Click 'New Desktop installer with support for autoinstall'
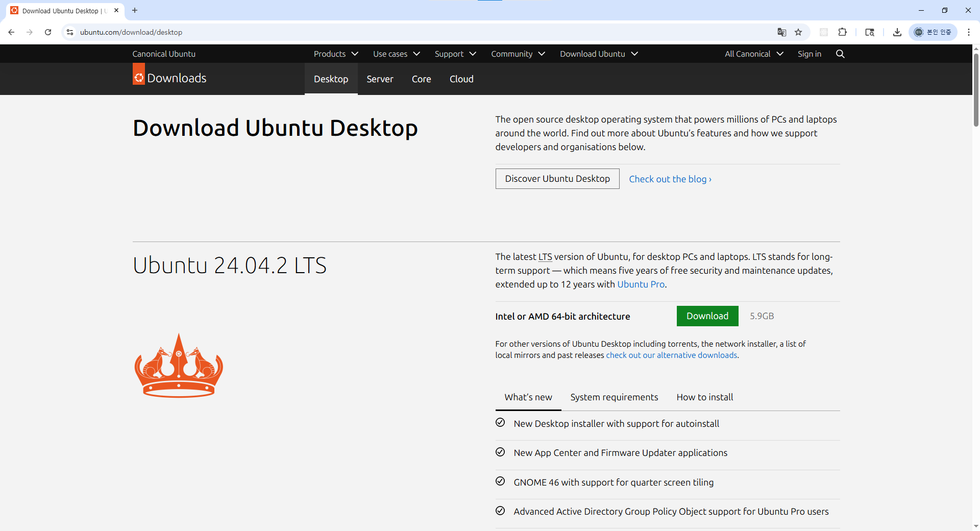980x531 pixels. (617, 424)
